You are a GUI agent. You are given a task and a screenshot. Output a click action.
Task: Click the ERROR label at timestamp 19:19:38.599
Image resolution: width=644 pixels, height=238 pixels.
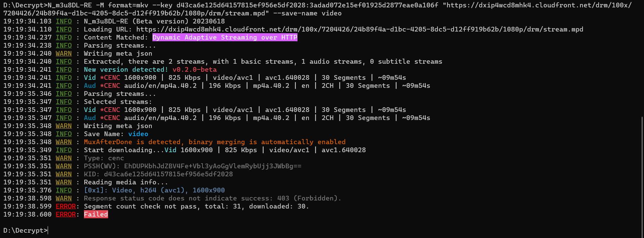click(65, 206)
